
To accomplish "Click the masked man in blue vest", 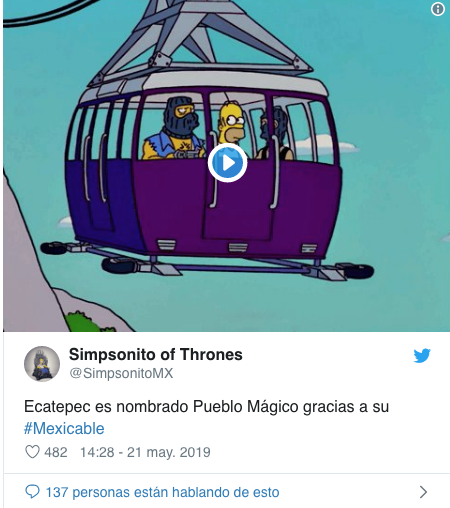I will (173, 129).
